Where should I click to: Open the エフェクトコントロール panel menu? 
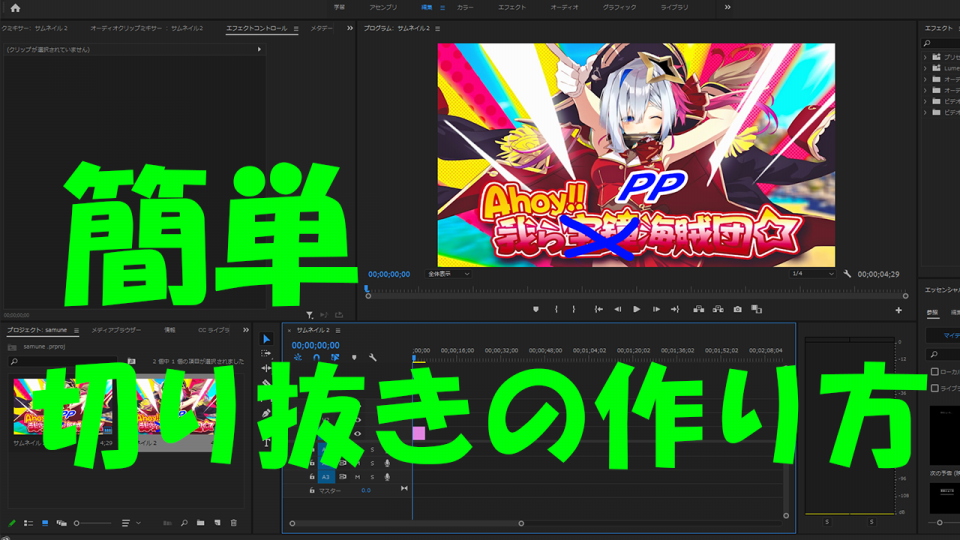pos(296,29)
